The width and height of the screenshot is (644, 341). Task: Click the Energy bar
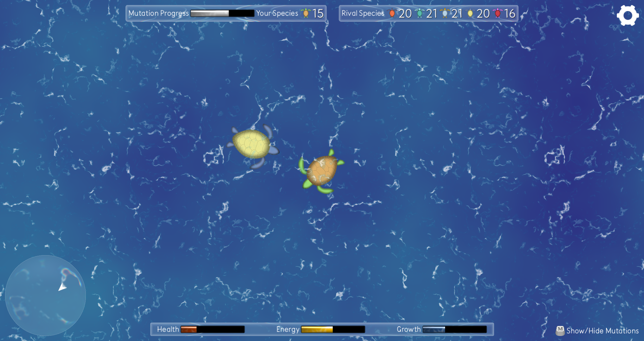(x=333, y=330)
